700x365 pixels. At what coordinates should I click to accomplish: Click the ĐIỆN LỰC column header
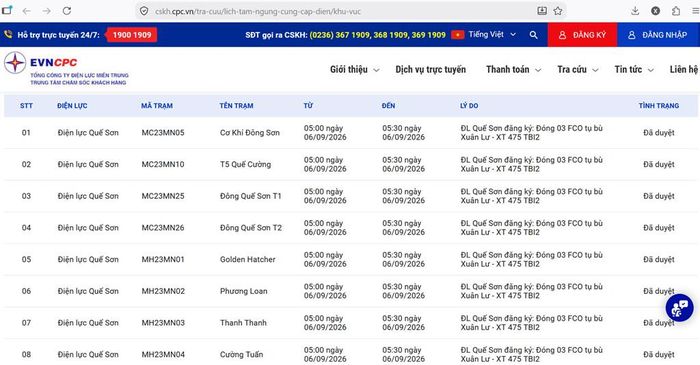tap(72, 106)
